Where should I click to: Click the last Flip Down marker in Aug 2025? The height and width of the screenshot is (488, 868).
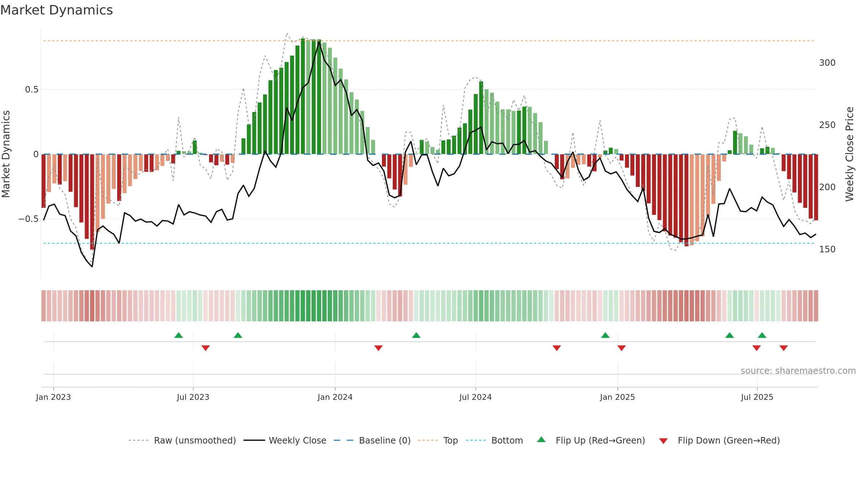click(784, 348)
